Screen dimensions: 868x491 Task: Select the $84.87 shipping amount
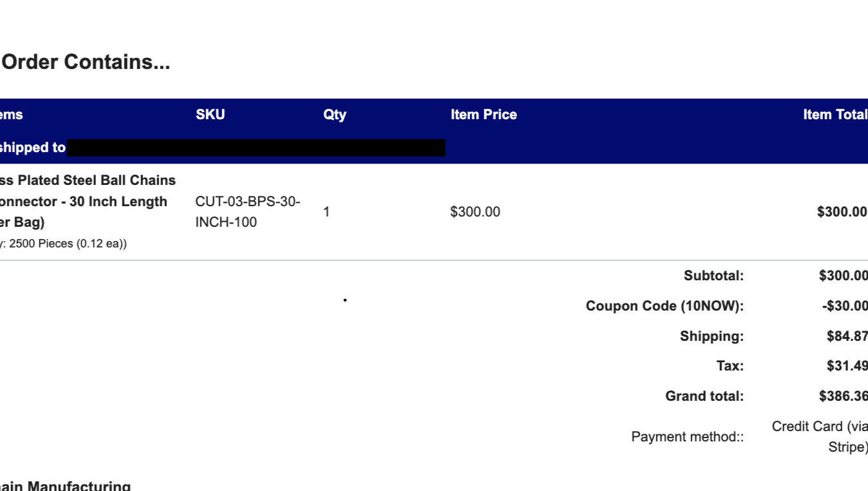[847, 336]
